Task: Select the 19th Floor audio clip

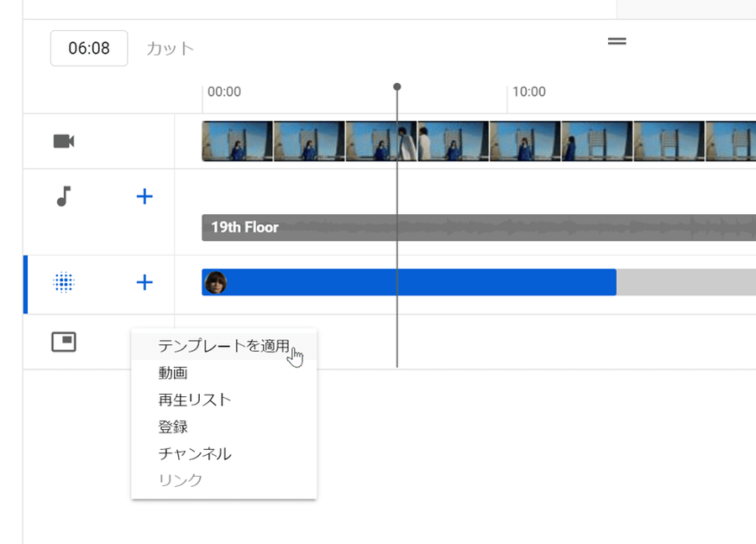Action: 470,228
